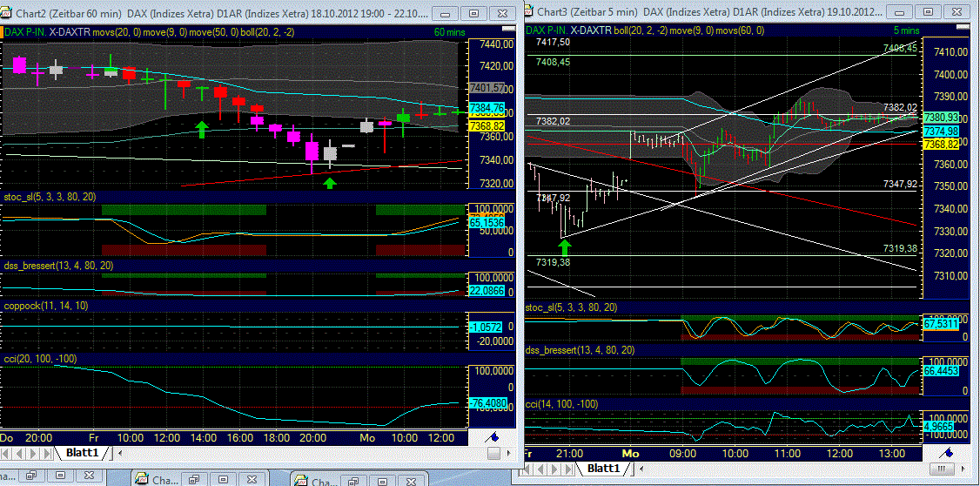Click the 7319,38 label below the green arrow
This screenshot has width=980, height=486.
pos(554,262)
